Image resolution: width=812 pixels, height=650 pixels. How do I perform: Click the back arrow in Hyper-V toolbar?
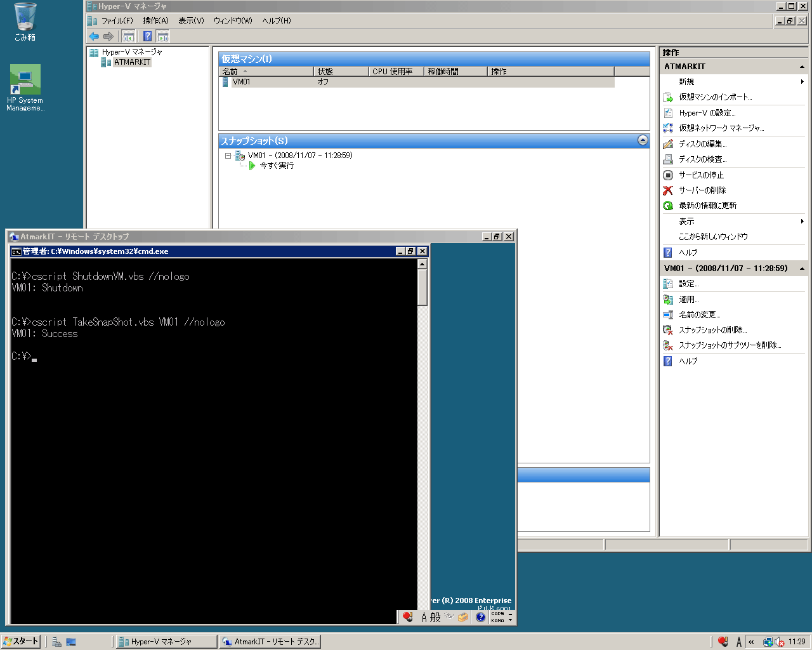[x=94, y=36]
